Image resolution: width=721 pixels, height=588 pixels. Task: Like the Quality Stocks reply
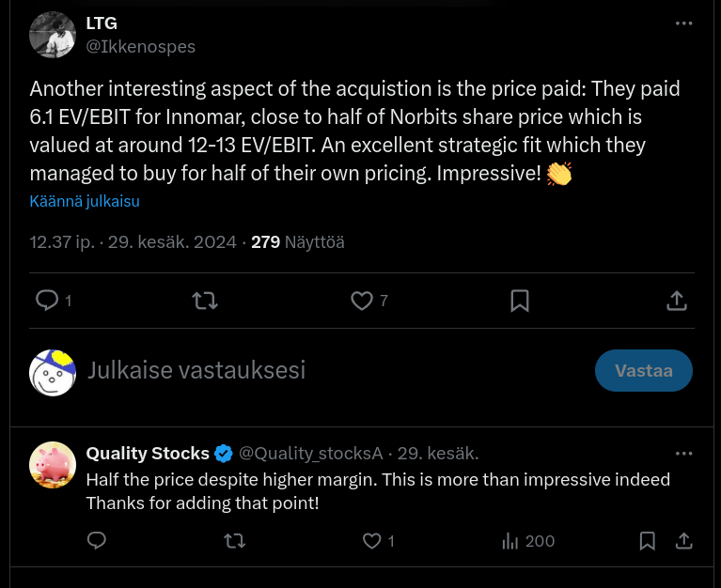click(372, 541)
